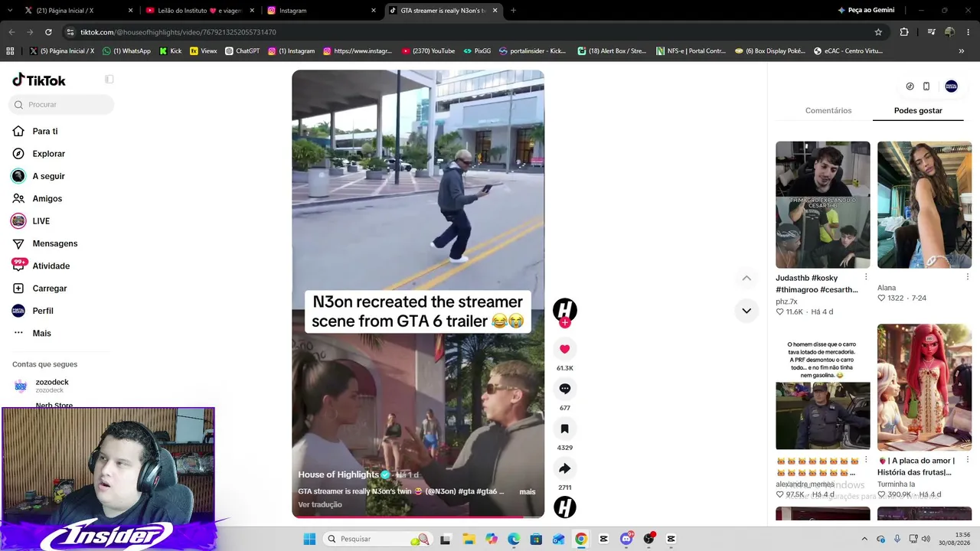Open the WhatsApp bookmark
The height and width of the screenshot is (551, 980).
[x=126, y=51]
